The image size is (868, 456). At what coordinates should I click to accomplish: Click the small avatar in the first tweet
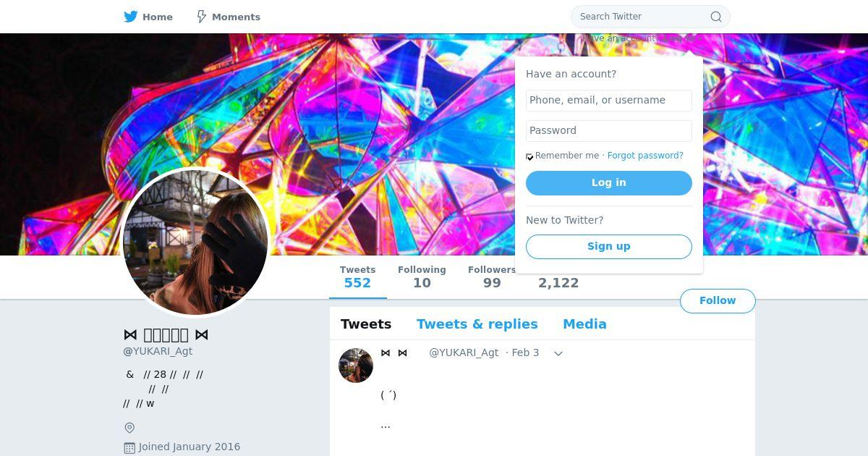(x=356, y=366)
